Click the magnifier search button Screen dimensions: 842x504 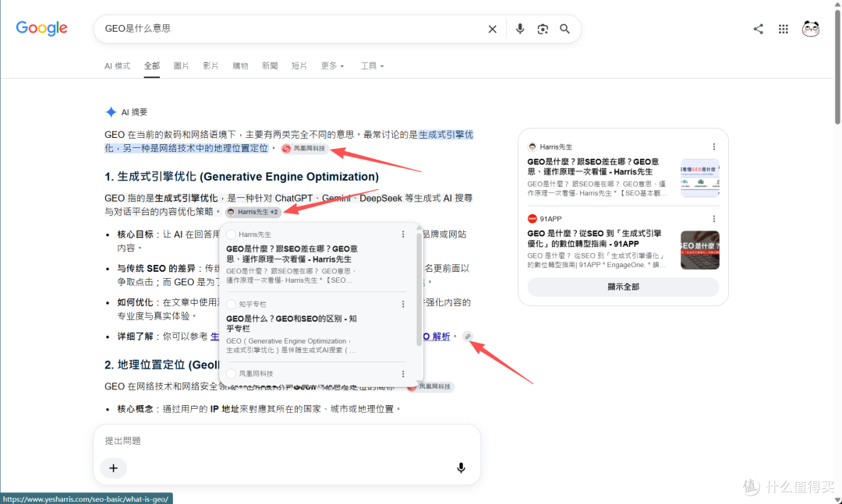click(x=564, y=29)
